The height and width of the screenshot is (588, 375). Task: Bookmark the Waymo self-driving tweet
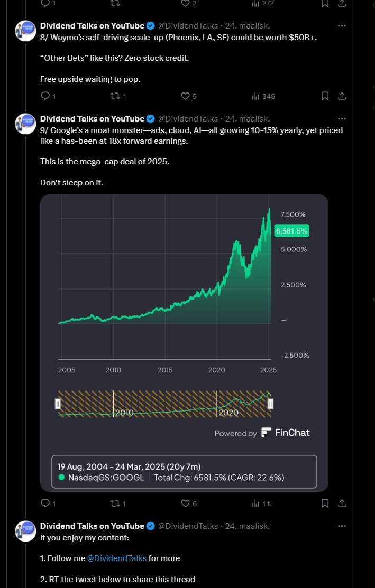tap(325, 96)
